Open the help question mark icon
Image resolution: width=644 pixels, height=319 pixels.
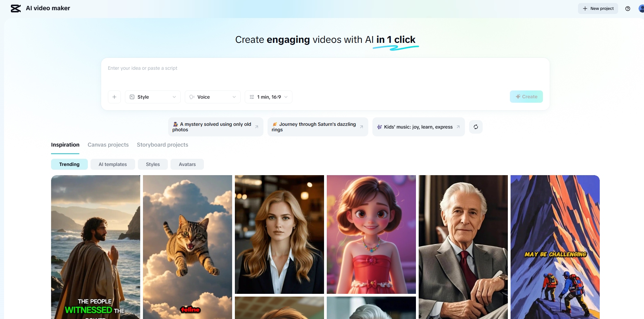tap(628, 9)
